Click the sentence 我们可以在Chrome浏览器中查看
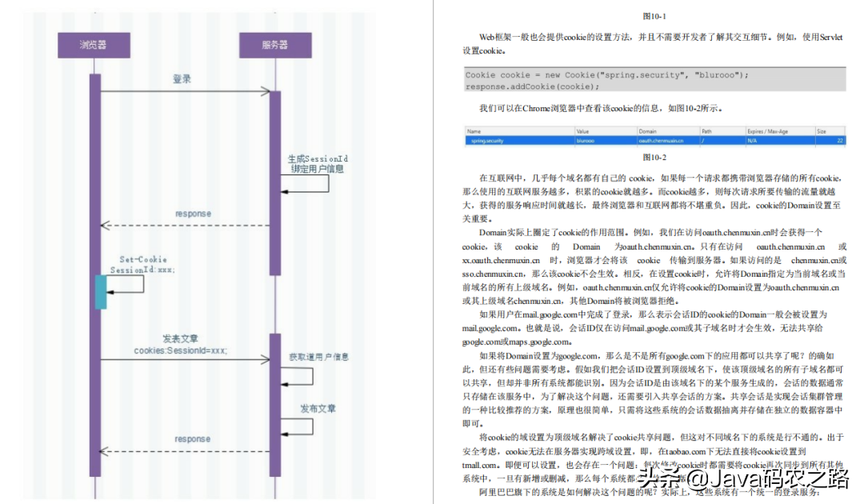This screenshot has width=864, height=504. (x=601, y=109)
